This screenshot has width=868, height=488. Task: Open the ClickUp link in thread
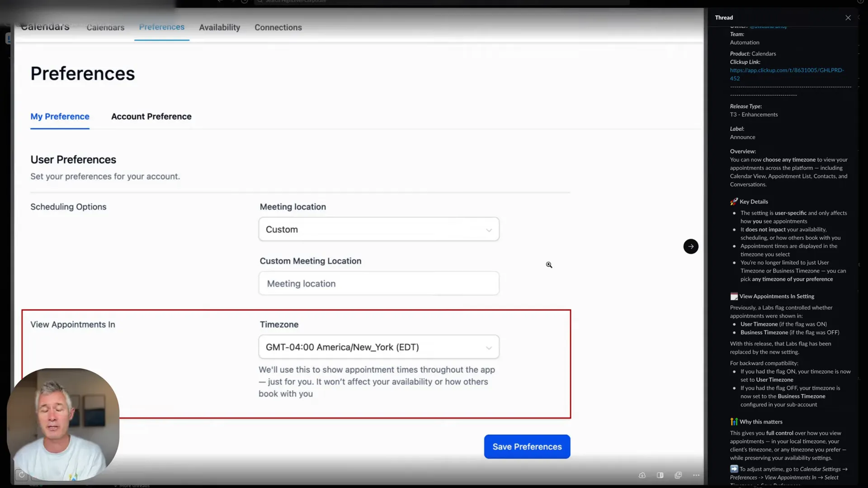[x=787, y=74]
